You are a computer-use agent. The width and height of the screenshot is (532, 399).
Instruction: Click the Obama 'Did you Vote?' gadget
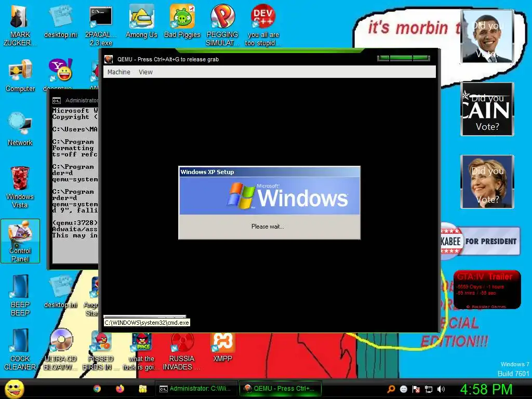[x=487, y=36]
